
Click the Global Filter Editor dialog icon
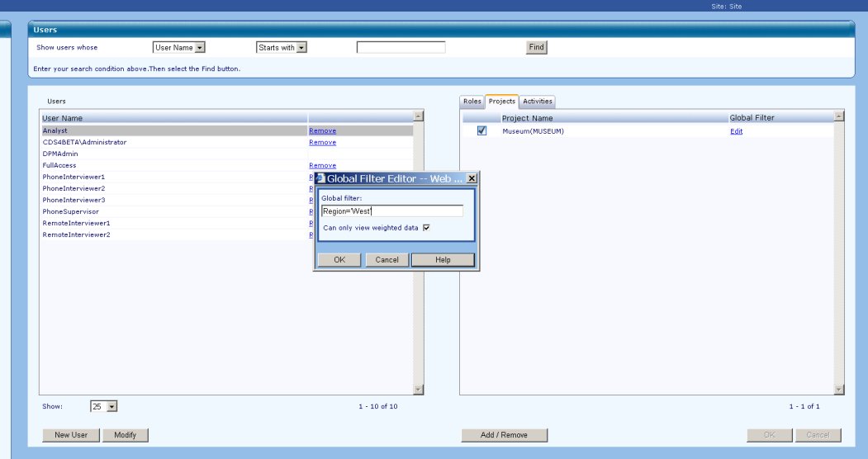[320, 178]
